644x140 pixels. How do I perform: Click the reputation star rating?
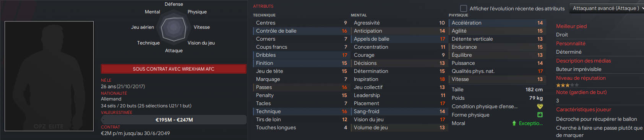pos(567,85)
